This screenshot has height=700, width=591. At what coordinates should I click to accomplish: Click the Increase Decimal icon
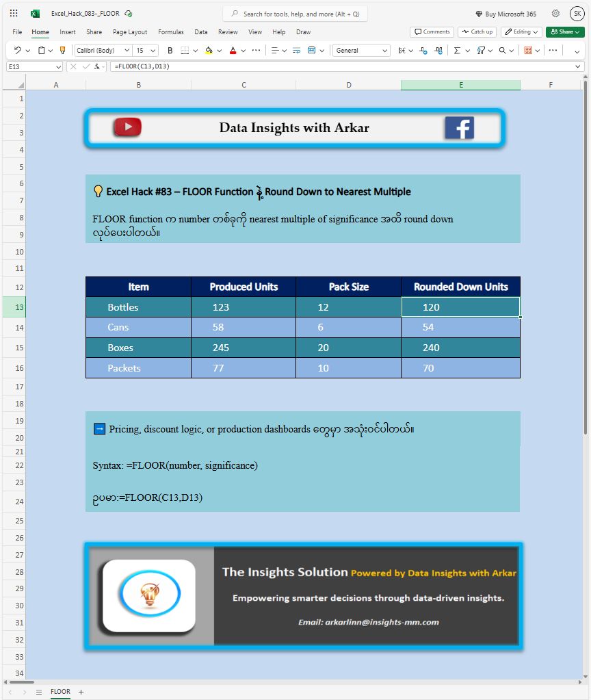[423, 51]
